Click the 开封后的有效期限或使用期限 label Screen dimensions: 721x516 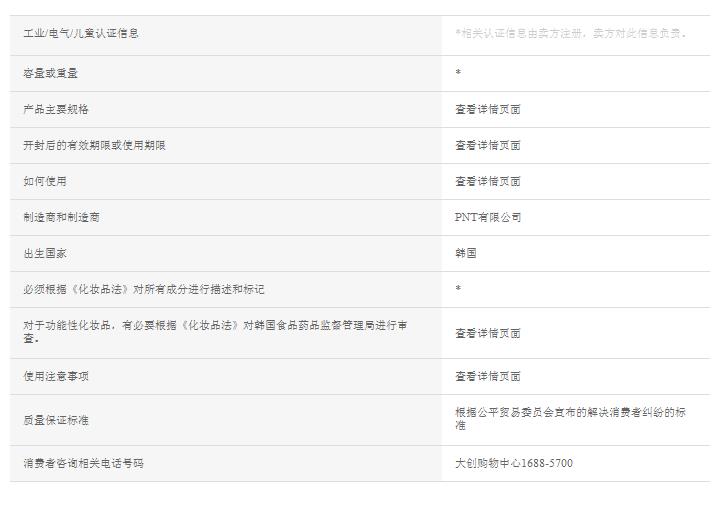(x=95, y=145)
